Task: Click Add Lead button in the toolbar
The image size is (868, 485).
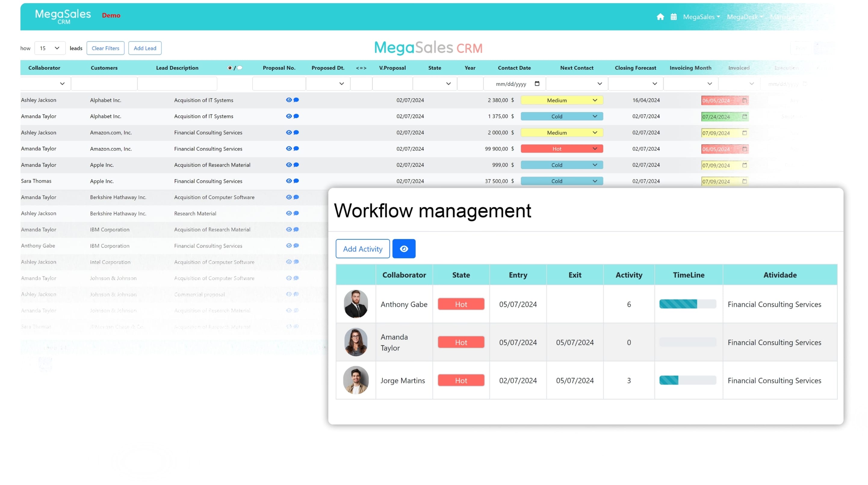Action: pos(145,48)
